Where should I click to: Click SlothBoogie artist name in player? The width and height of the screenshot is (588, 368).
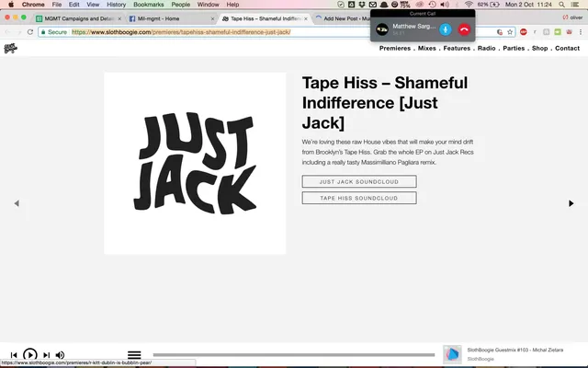click(x=481, y=359)
